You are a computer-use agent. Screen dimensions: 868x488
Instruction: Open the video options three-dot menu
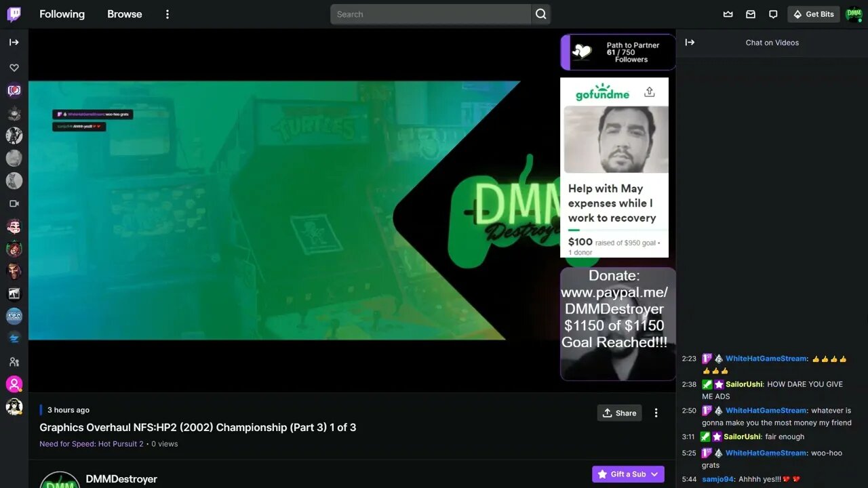(x=656, y=413)
